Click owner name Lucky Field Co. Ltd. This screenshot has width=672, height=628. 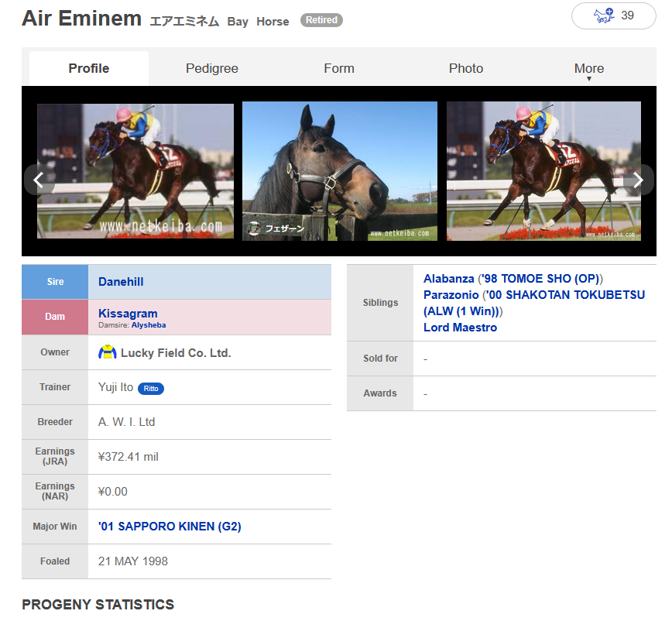pyautogui.click(x=176, y=353)
